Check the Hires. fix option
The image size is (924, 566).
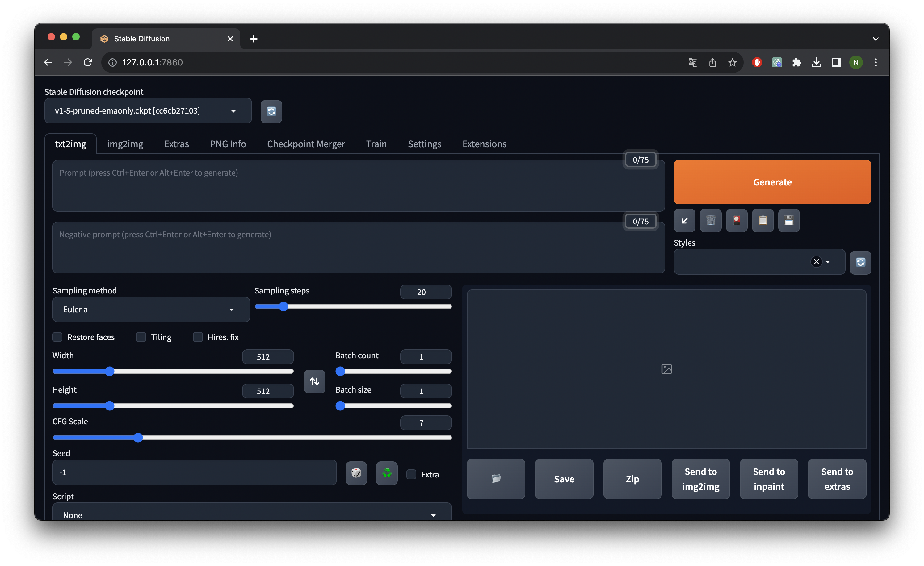tap(198, 337)
